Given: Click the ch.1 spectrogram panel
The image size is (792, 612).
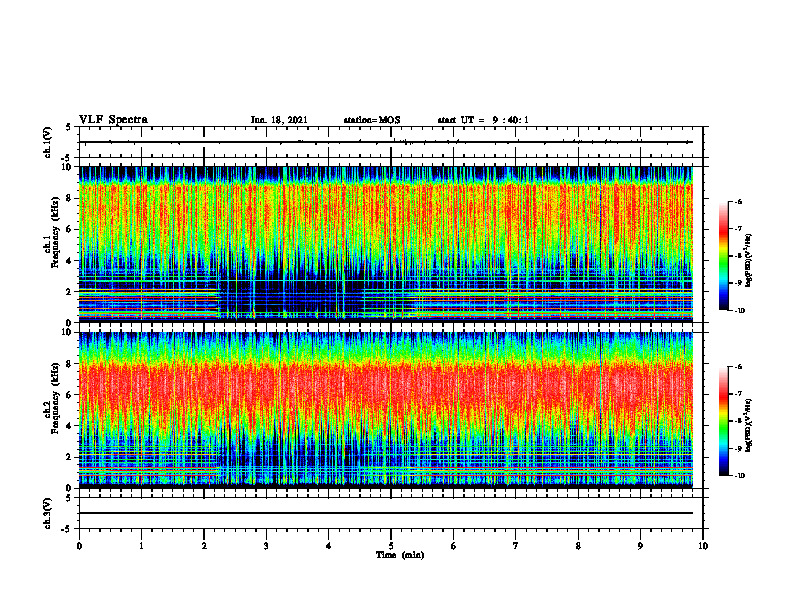Looking at the screenshot, I should tap(386, 244).
